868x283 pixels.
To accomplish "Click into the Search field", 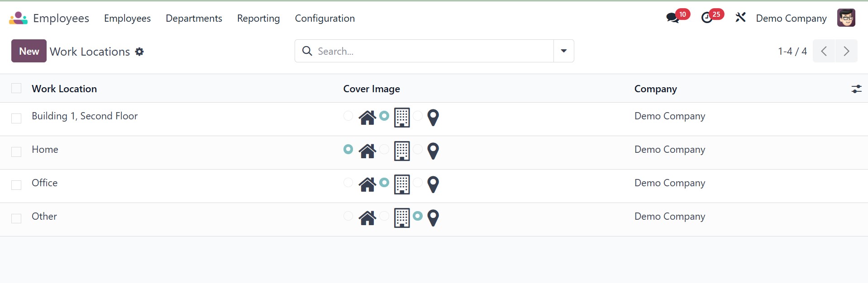I will (x=430, y=51).
